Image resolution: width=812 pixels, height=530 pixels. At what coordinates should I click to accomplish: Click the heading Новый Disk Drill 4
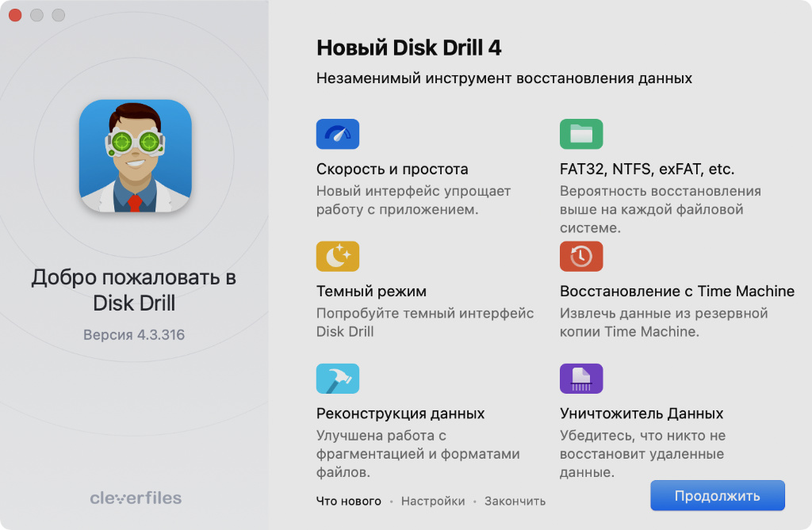pos(408,48)
